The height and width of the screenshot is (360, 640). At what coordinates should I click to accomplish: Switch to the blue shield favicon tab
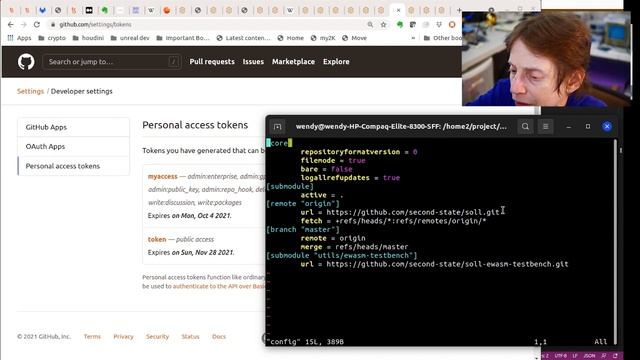pyautogui.click(x=42, y=10)
